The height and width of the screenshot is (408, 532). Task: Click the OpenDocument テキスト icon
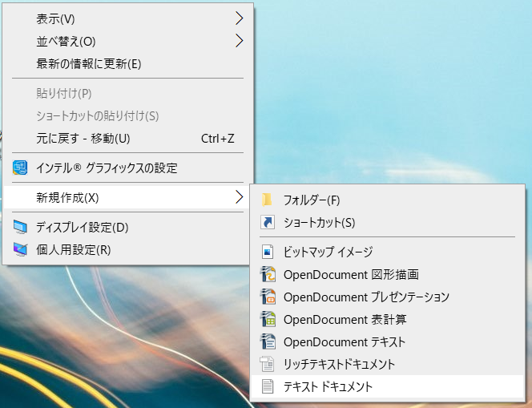coord(268,341)
